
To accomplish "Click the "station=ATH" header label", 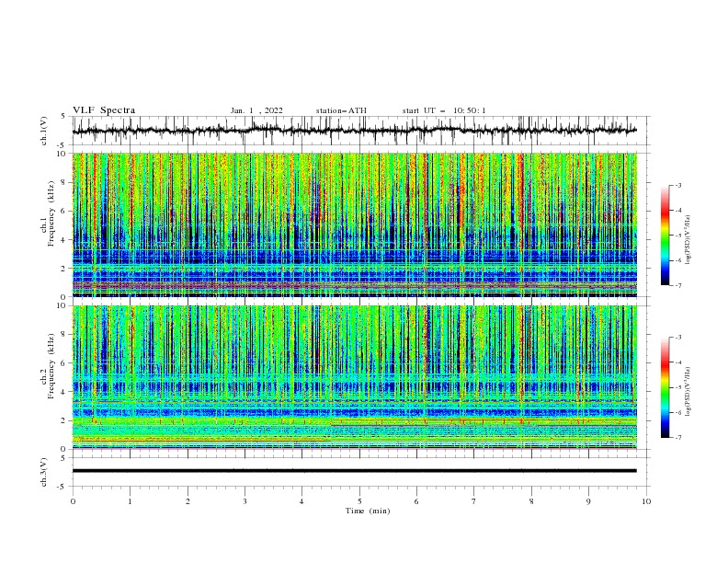I will click(341, 110).
